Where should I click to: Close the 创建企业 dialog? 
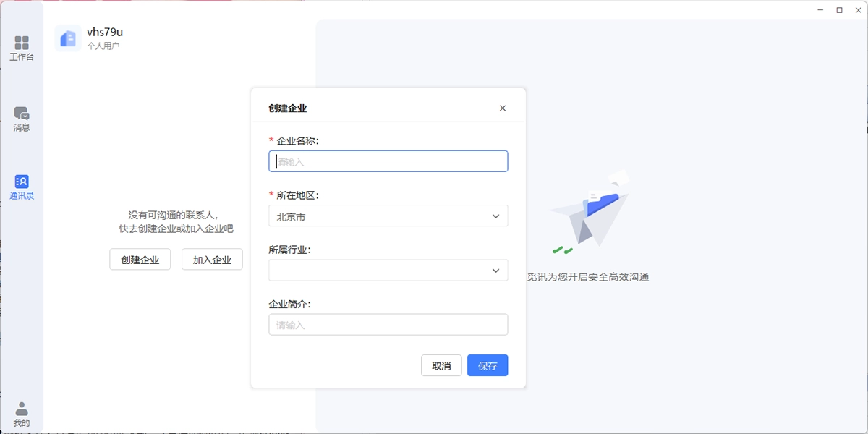[x=502, y=108]
